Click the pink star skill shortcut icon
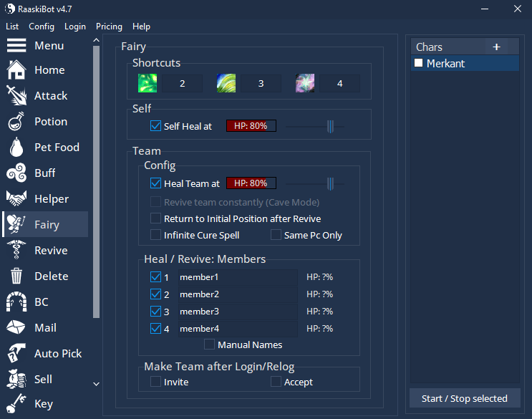532x419 pixels. click(x=305, y=83)
